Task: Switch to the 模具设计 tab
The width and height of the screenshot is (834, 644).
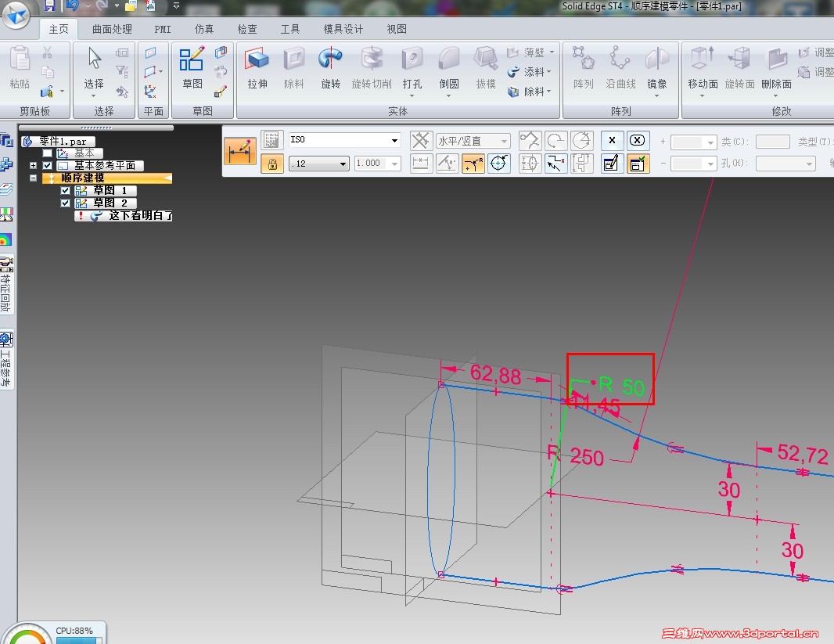Action: pos(343,29)
